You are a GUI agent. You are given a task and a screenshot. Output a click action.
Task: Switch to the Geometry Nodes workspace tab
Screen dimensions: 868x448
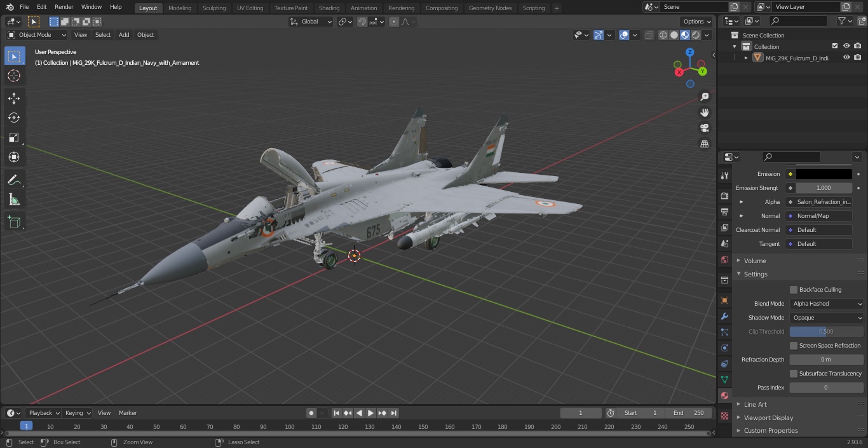pyautogui.click(x=490, y=8)
